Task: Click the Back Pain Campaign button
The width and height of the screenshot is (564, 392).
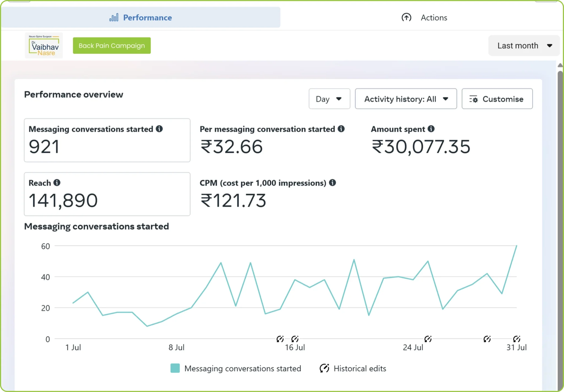Action: pos(112,45)
